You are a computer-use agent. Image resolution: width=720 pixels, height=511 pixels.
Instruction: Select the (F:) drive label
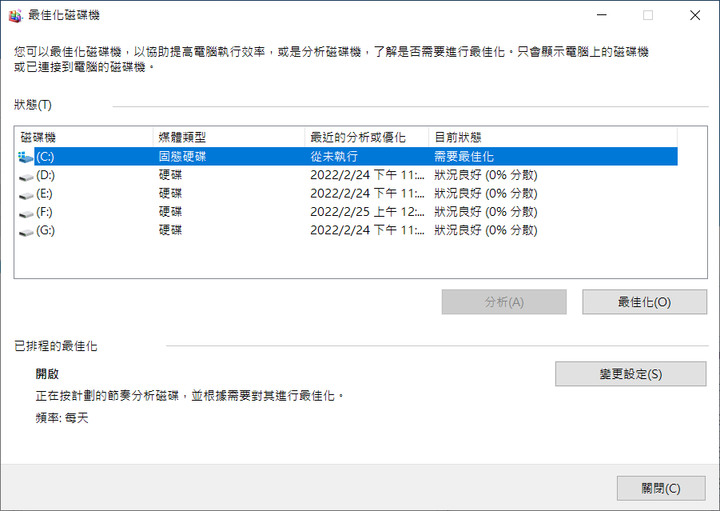click(44, 212)
